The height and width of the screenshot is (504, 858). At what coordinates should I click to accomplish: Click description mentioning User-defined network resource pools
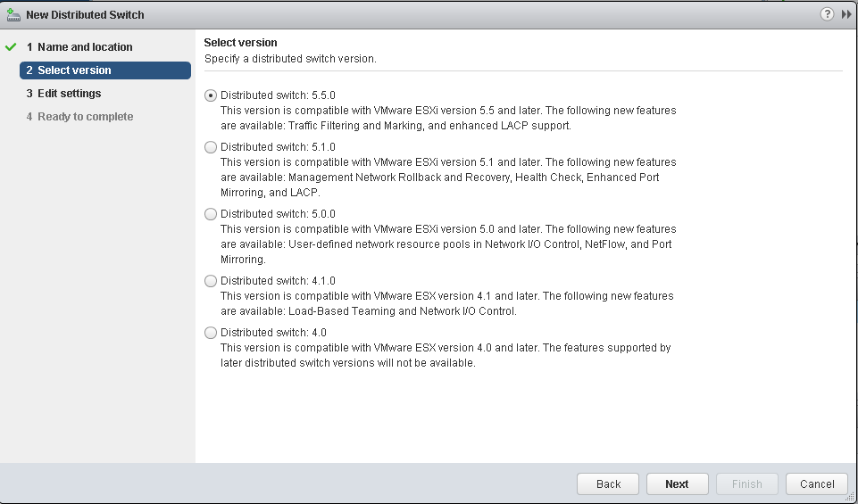click(448, 244)
